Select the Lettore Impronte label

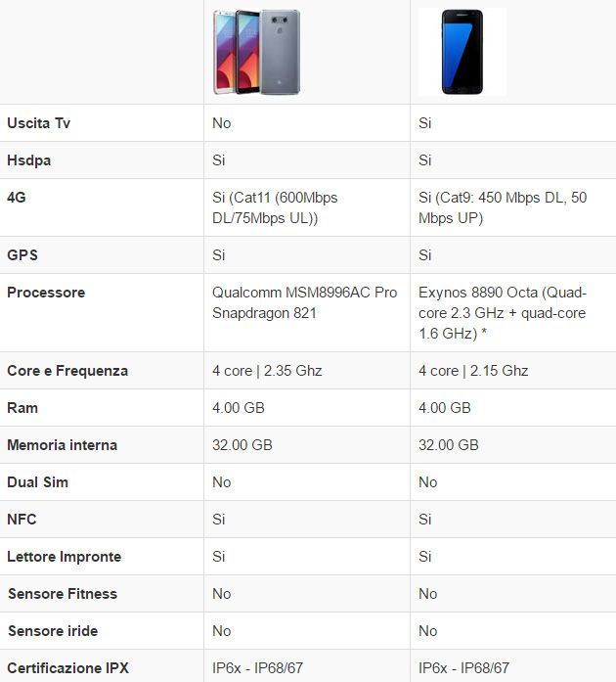(64, 557)
